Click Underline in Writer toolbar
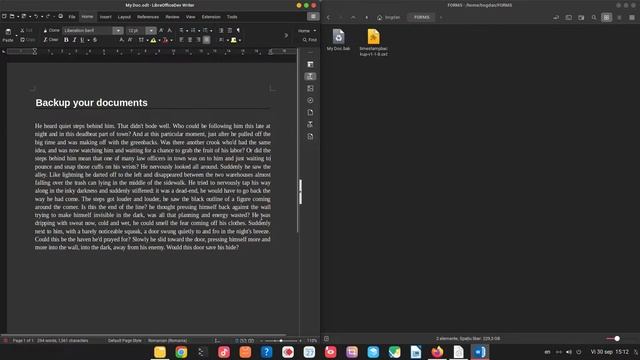640x360 pixels. 82,40
